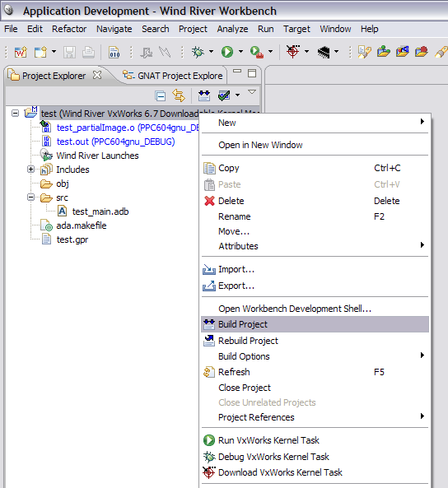Open the File menu
The width and height of the screenshot is (448, 488).
(x=11, y=29)
